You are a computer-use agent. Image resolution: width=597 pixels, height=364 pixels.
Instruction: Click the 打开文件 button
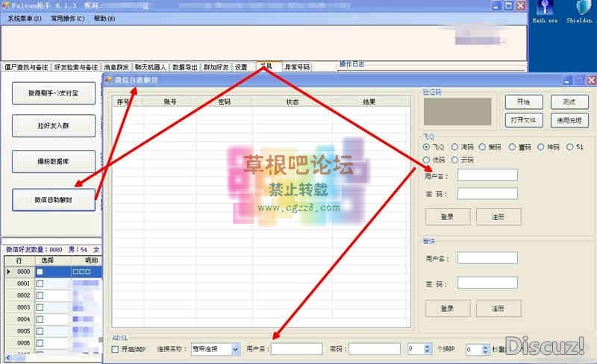524,120
